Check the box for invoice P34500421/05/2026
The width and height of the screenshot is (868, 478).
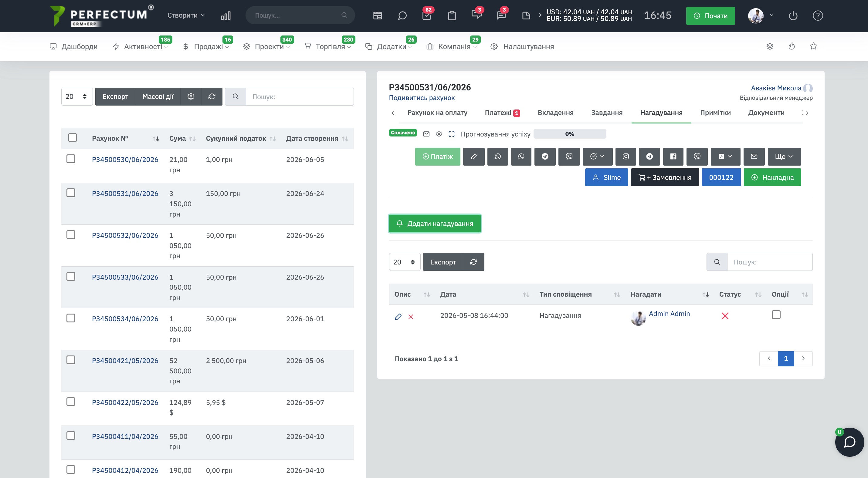coord(71,360)
